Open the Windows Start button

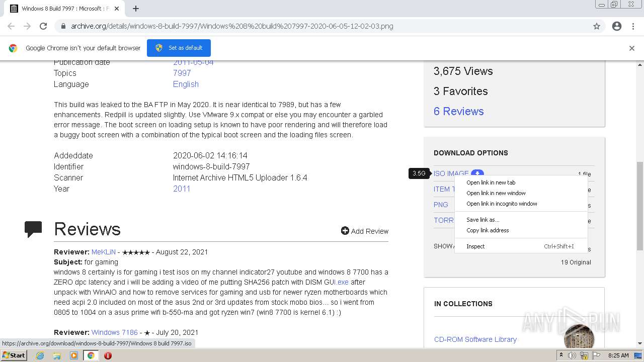click(14, 355)
